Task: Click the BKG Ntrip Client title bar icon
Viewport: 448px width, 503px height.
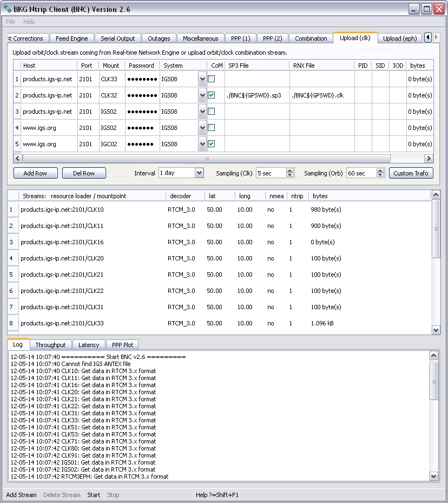Action: pos(8,9)
